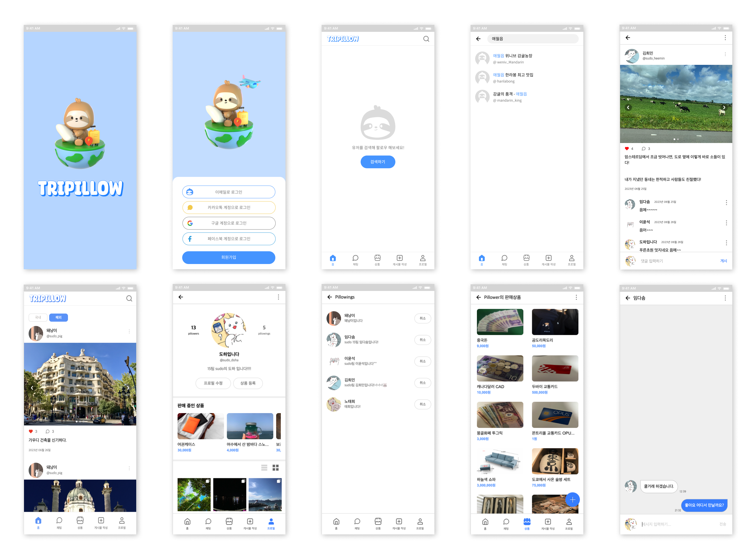The height and width of the screenshot is (559, 756).
Task: Click the comment bubble icon under Gaudi post
Action: coord(48,431)
